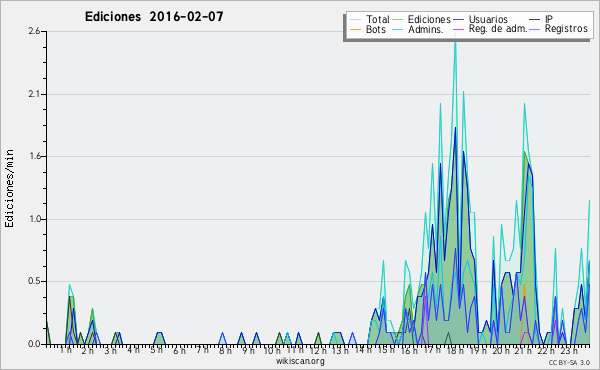Click the y-axis value 2.6
This screenshot has height=370, width=600.
34,31
